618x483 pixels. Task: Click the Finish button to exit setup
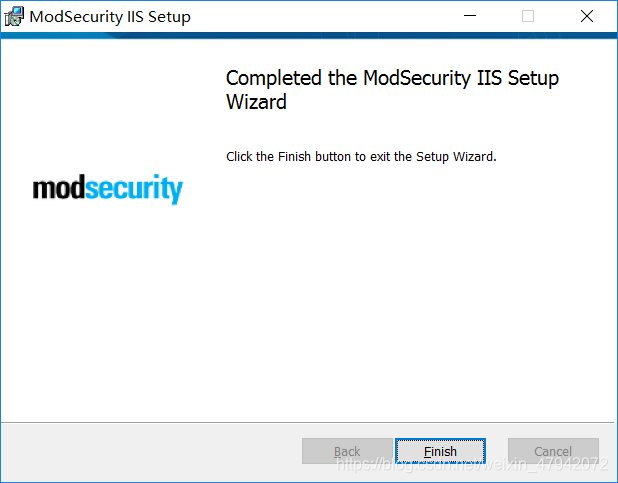pyautogui.click(x=440, y=451)
